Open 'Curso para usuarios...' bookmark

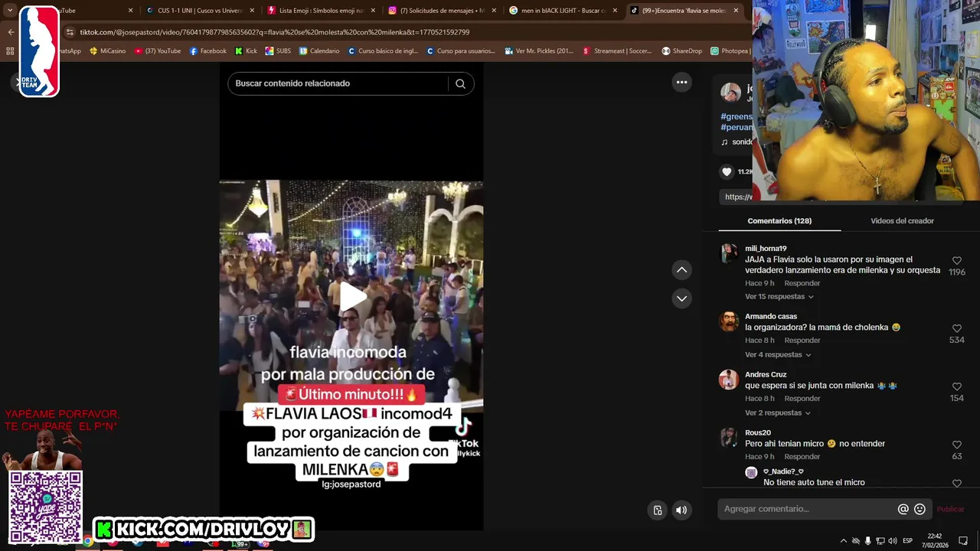click(461, 51)
